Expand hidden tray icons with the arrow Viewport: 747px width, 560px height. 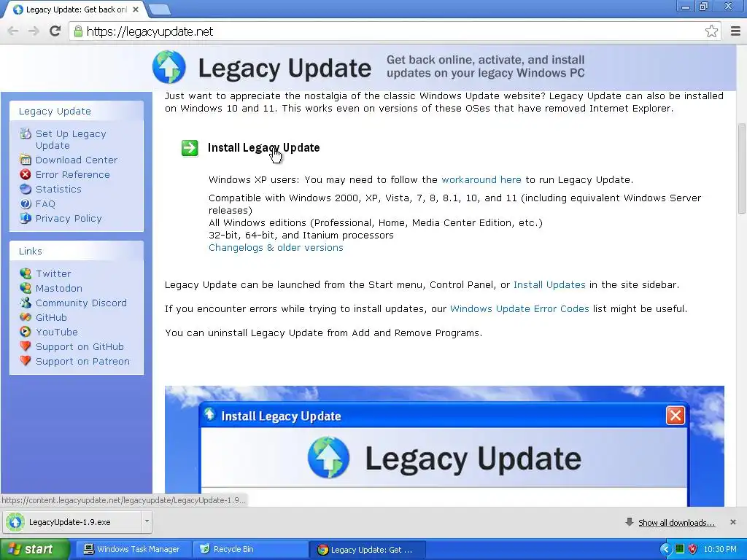click(x=665, y=549)
